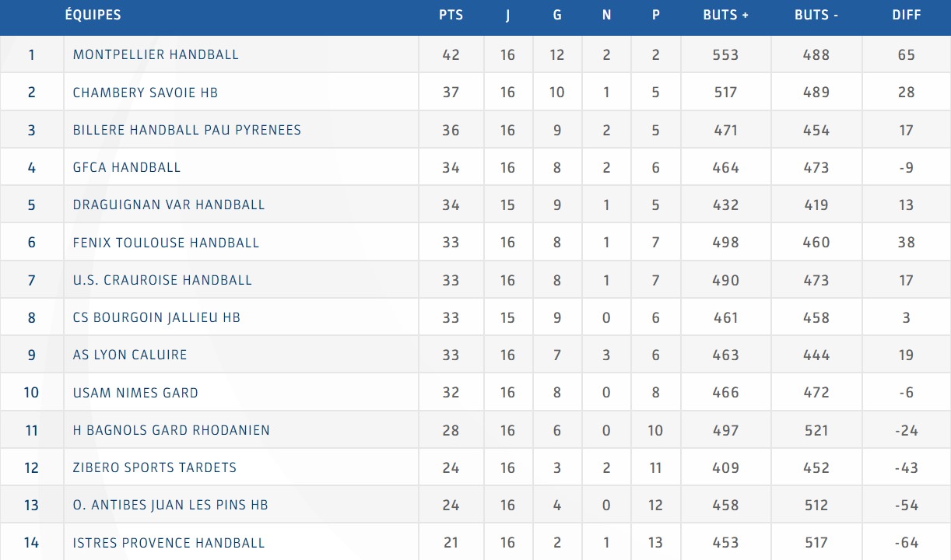Image resolution: width=951 pixels, height=560 pixels.
Task: Click U.S. CRAUROISE HANDBALL team name
Action: [x=163, y=280]
